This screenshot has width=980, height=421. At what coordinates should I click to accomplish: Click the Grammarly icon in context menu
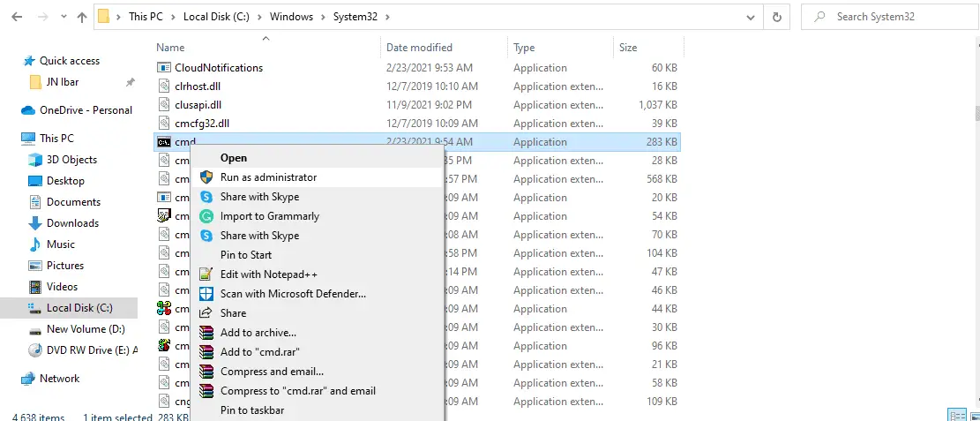tap(206, 216)
